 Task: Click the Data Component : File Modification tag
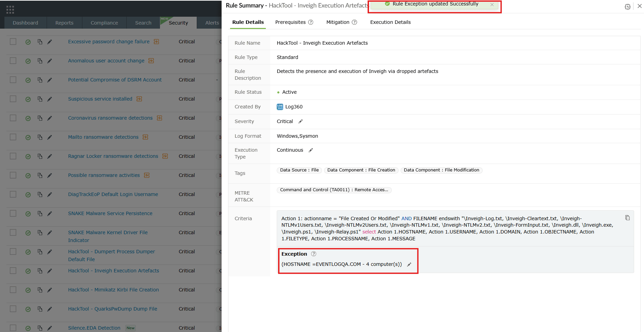click(x=441, y=170)
